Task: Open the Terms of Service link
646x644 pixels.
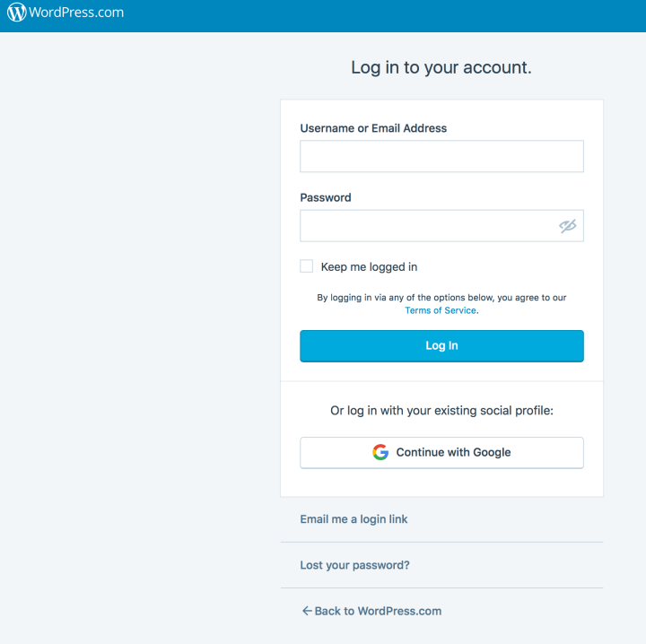Action: [x=441, y=310]
